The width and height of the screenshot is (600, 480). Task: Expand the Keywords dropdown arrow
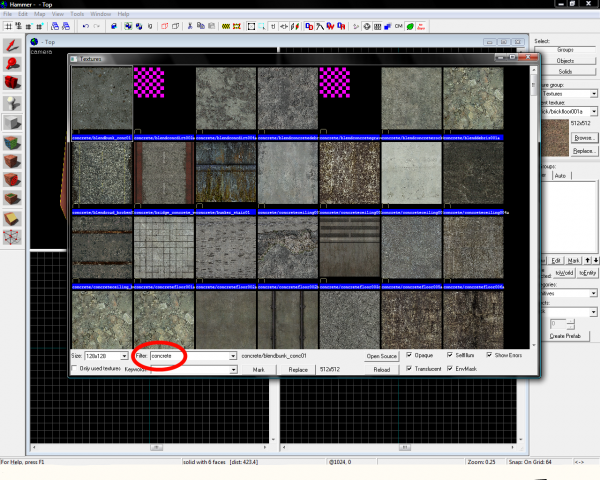pos(233,369)
